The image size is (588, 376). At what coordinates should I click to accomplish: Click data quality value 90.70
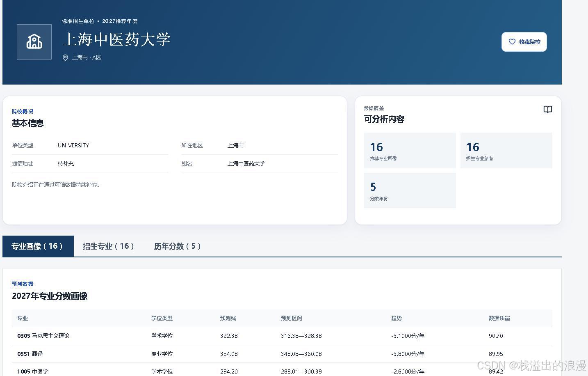click(496, 336)
